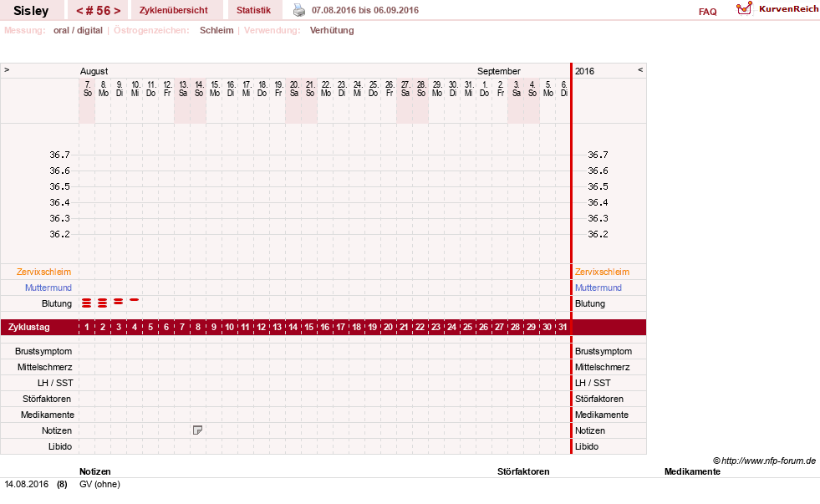Screen dimensions: 820x504
Task: Click the right Zervixschleim label
Action: point(602,272)
